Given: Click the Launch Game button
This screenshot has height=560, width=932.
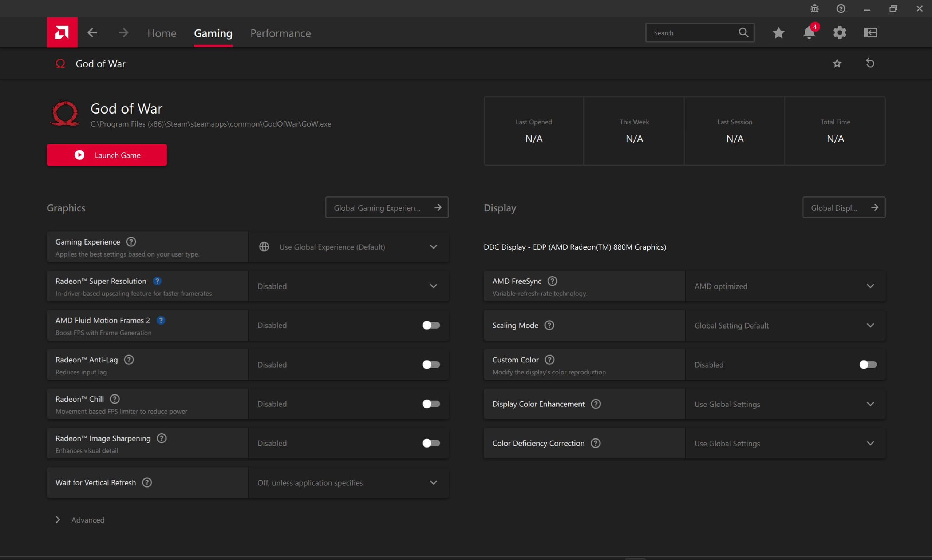Looking at the screenshot, I should click(x=107, y=155).
